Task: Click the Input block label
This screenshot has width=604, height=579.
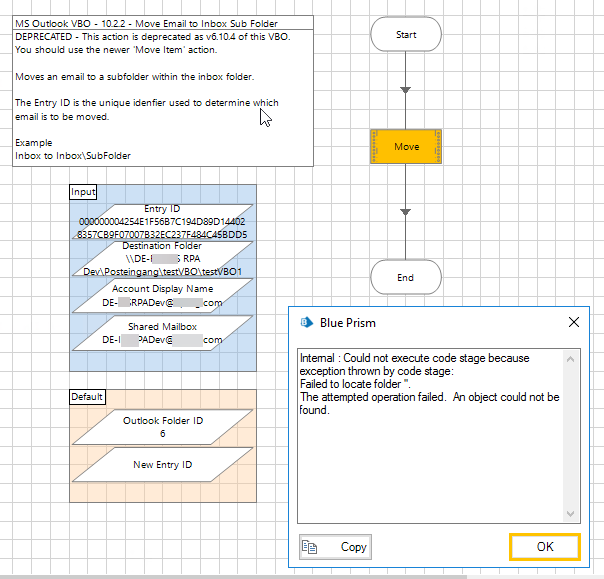Action: tap(83, 192)
